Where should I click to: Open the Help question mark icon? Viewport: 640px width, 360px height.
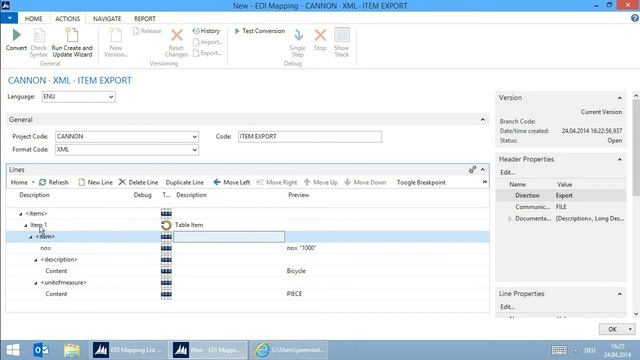(635, 18)
